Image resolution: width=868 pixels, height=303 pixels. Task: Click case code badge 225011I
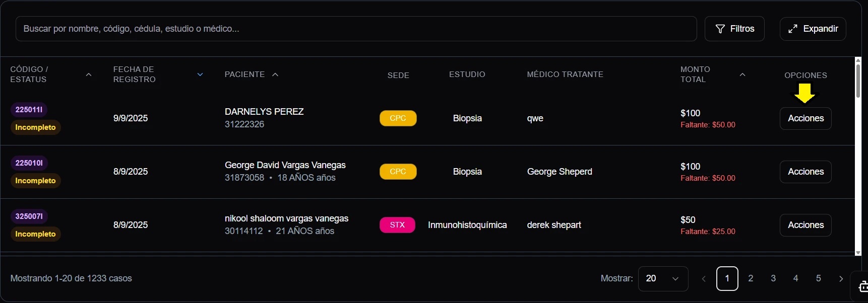(x=29, y=110)
